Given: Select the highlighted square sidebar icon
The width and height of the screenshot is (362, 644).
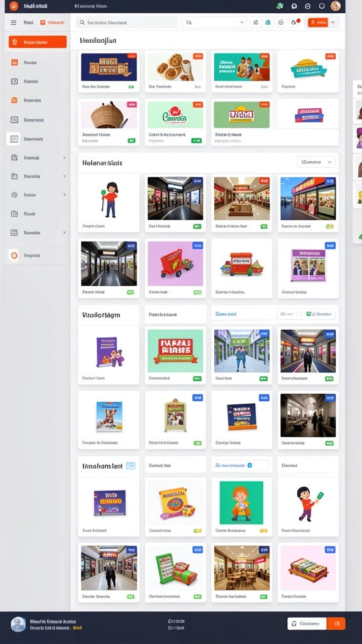Looking at the screenshot, I should click(x=14, y=139).
